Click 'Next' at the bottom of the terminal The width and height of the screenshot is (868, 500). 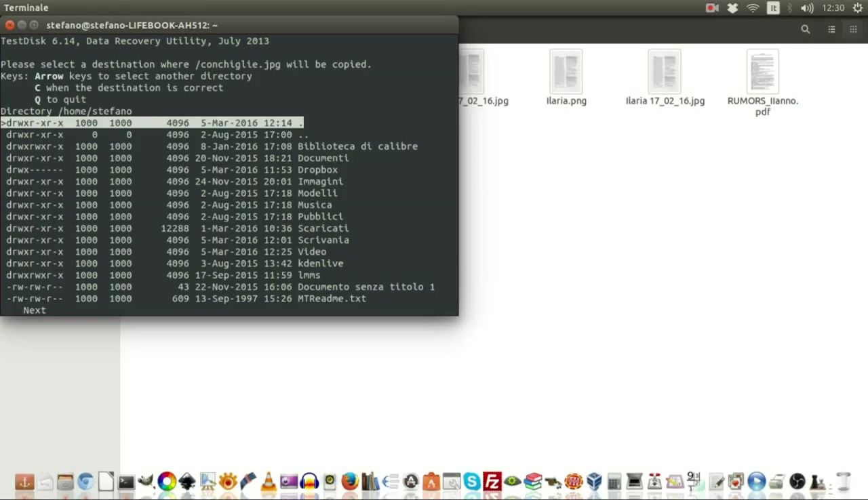(35, 310)
